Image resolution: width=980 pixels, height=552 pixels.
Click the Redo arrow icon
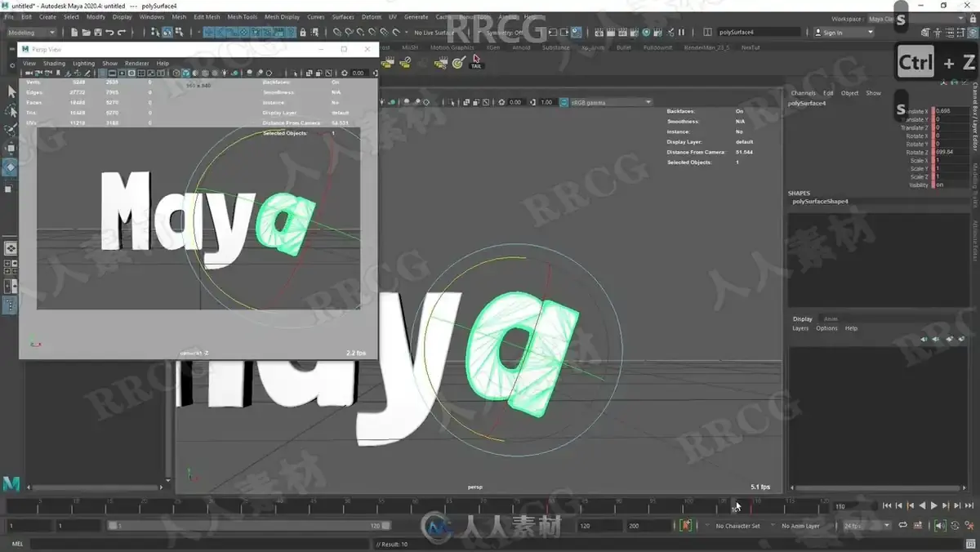pyautogui.click(x=122, y=33)
